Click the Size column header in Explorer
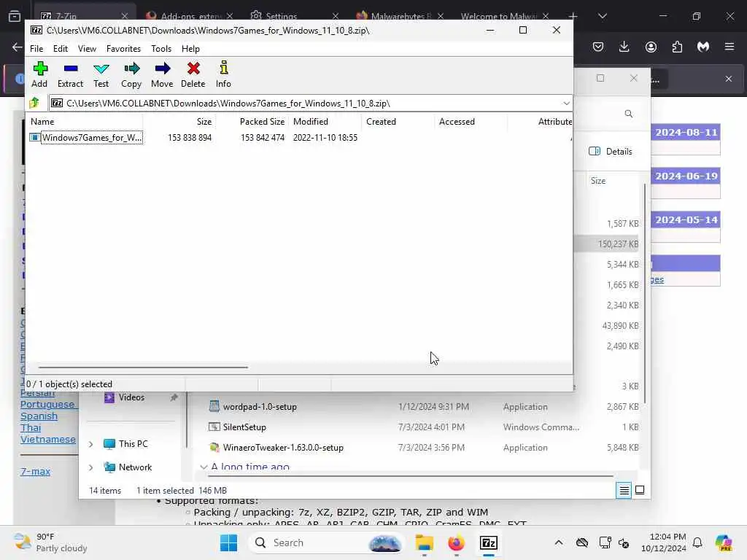Image resolution: width=747 pixels, height=560 pixels. (598, 181)
